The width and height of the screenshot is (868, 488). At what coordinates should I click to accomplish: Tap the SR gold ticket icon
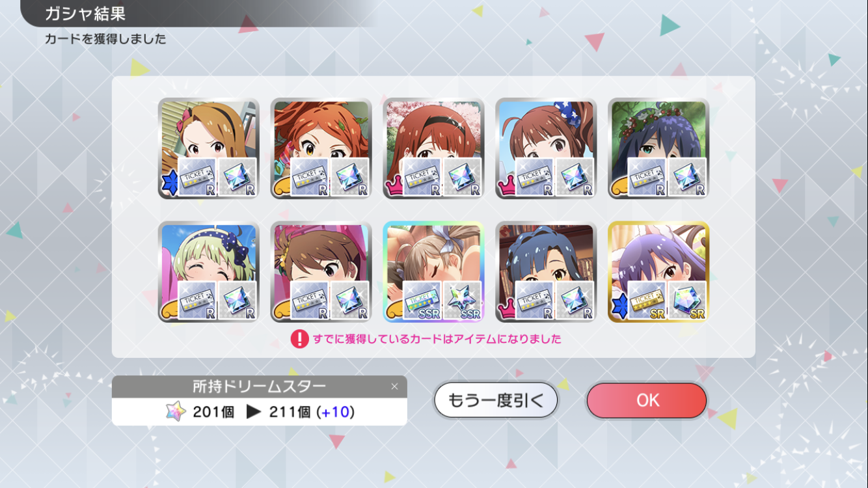648,300
